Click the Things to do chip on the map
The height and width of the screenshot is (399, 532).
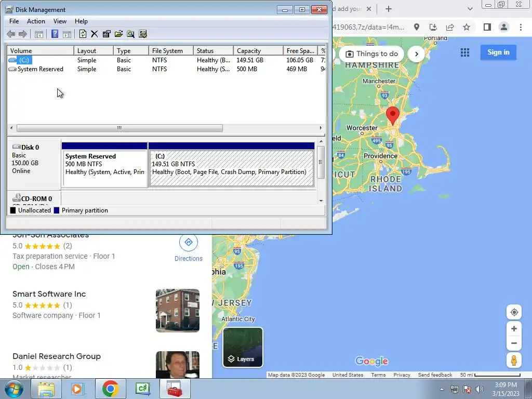371,54
